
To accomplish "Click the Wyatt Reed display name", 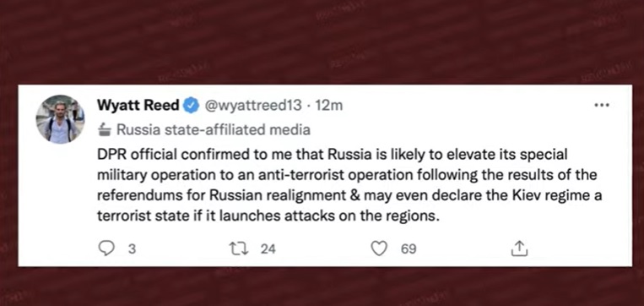I will tap(138, 106).
